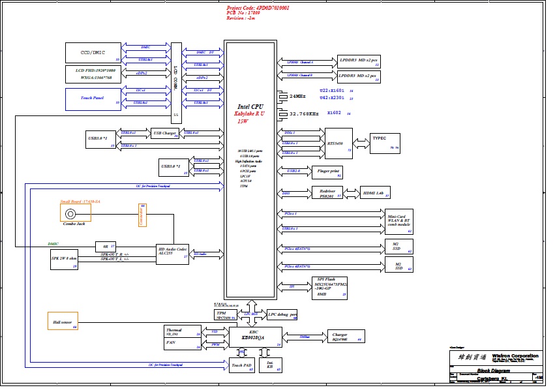Select the Touch PAD block

pyautogui.click(x=242, y=365)
